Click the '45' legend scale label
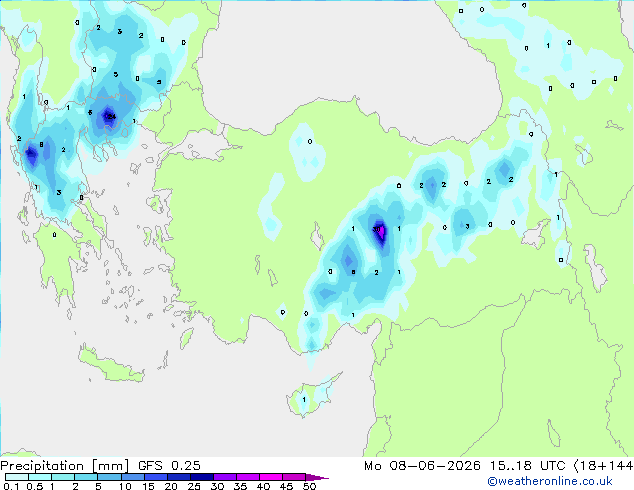 tap(286, 486)
